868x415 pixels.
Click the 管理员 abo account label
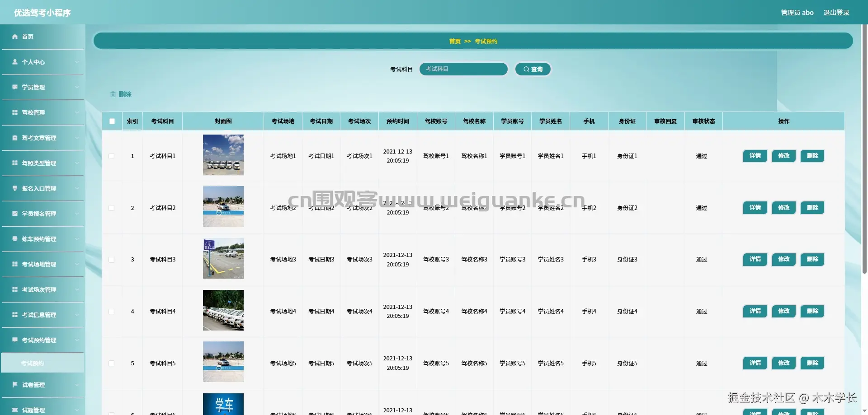click(797, 13)
